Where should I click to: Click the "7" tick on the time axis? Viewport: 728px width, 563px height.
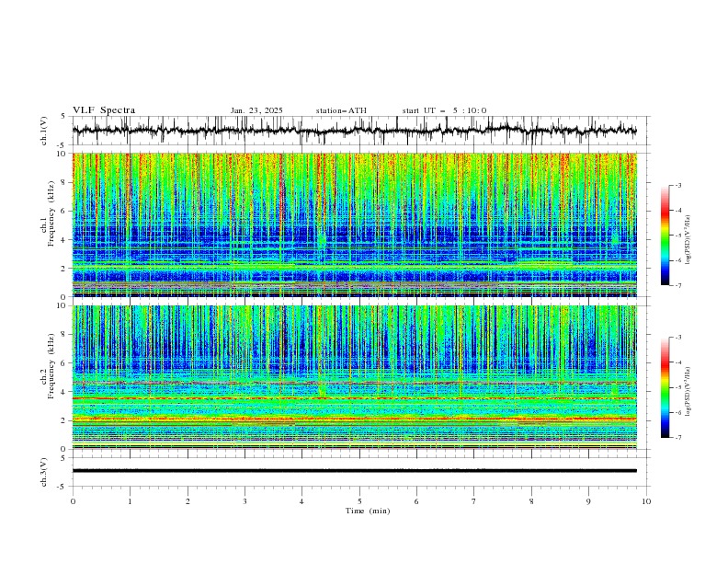click(x=474, y=501)
